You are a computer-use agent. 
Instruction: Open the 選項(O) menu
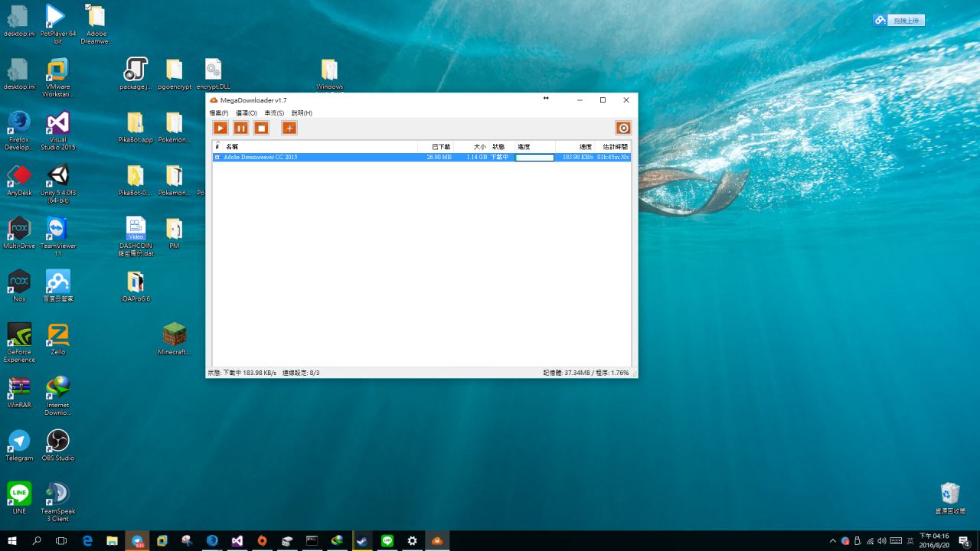(246, 113)
